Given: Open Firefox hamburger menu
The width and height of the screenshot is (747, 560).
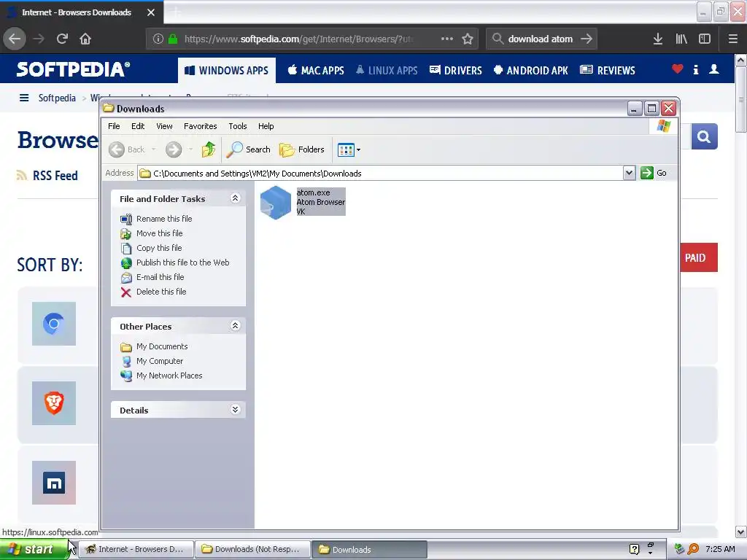Looking at the screenshot, I should point(732,39).
